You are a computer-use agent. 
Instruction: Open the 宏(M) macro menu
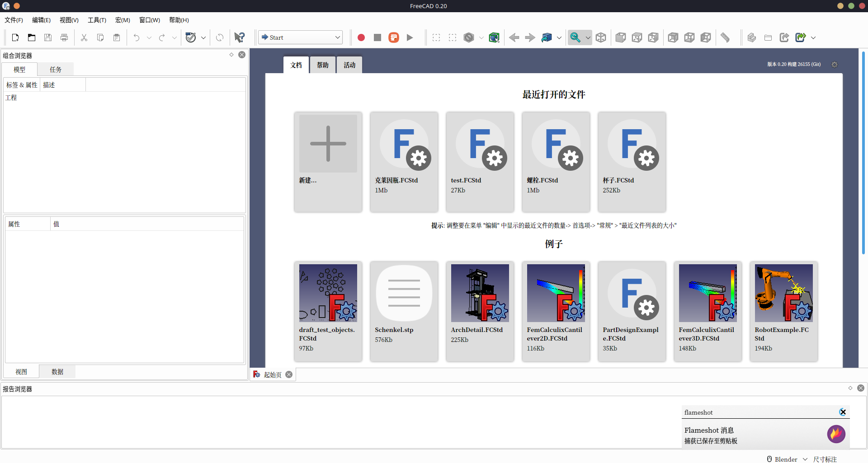click(123, 20)
